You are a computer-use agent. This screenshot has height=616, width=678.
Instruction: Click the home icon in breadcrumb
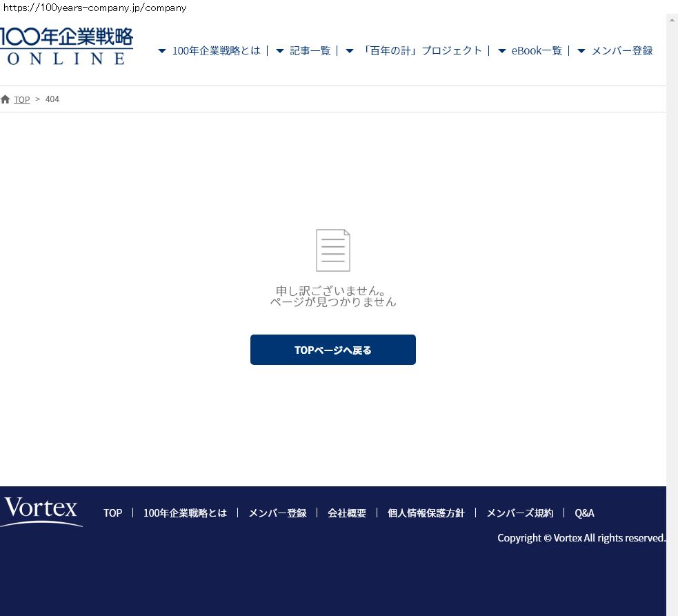6,99
